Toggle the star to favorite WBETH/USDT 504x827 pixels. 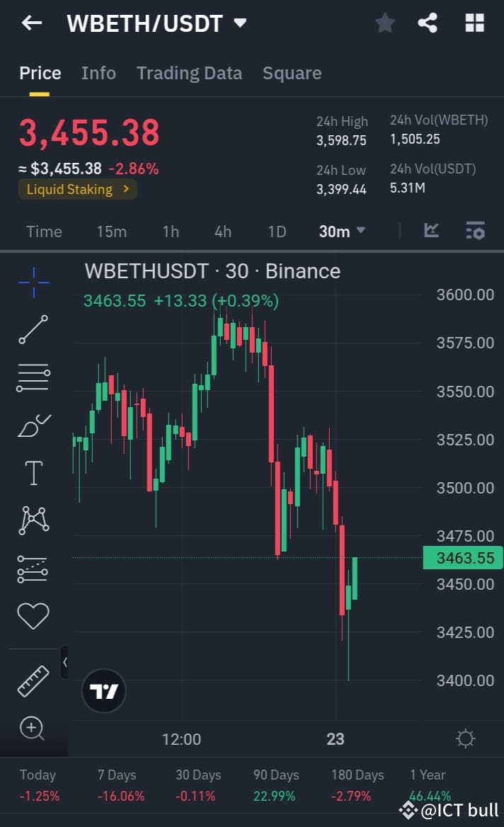tap(385, 22)
